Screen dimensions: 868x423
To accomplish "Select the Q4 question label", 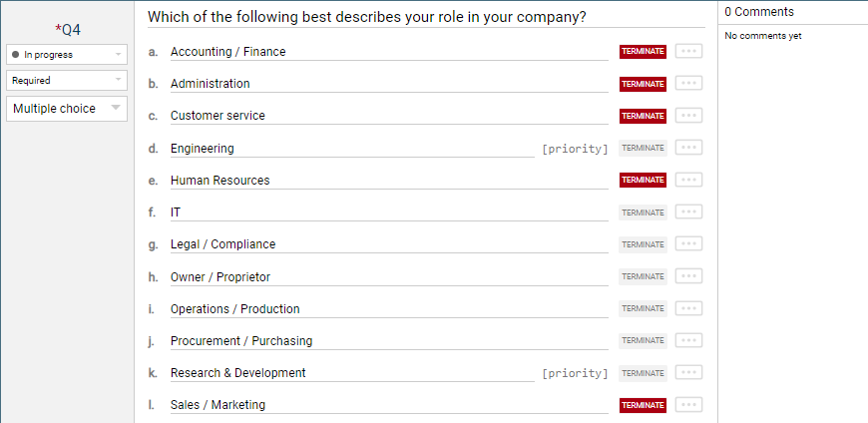I will coord(68,30).
